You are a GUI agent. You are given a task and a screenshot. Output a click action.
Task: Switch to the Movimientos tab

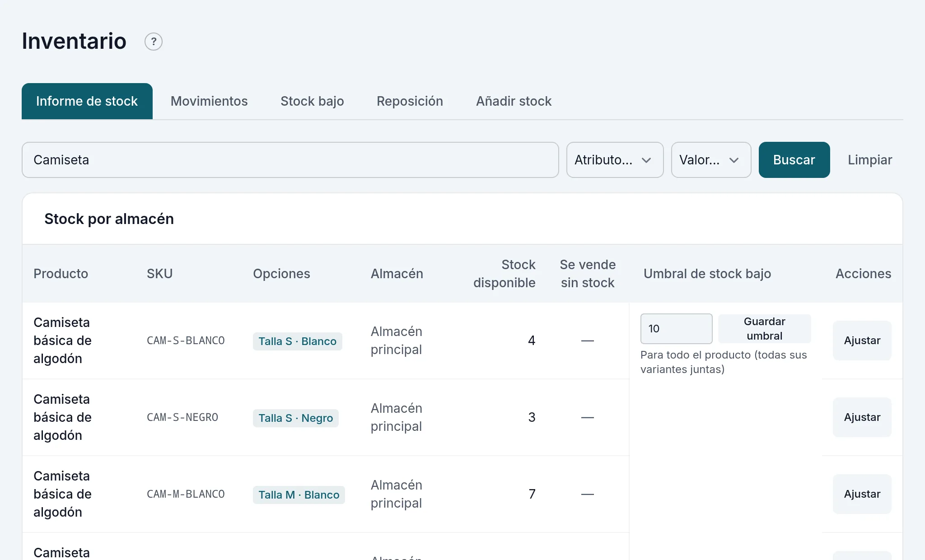[209, 101]
